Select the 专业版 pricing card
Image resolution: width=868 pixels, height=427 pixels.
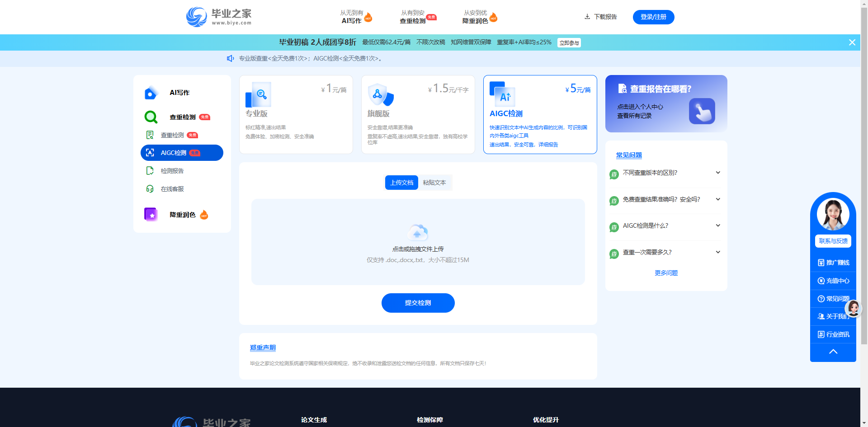click(x=296, y=114)
